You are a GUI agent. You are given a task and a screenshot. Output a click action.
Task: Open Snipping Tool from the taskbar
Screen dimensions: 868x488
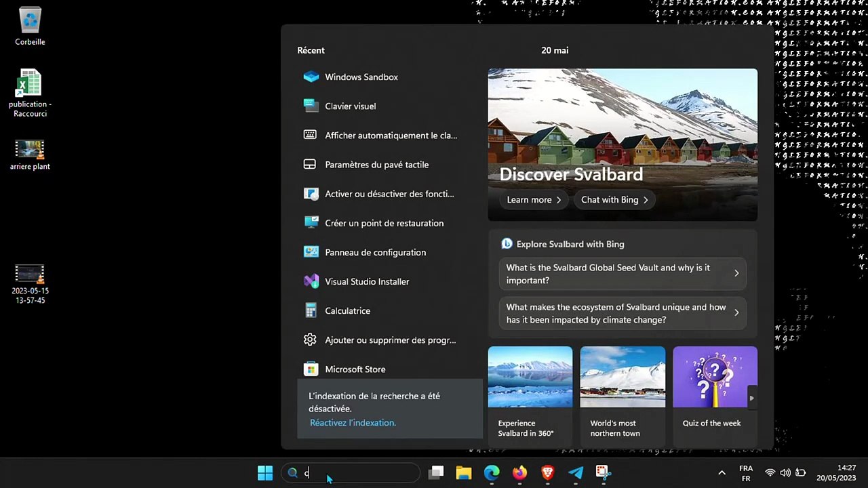(x=603, y=472)
